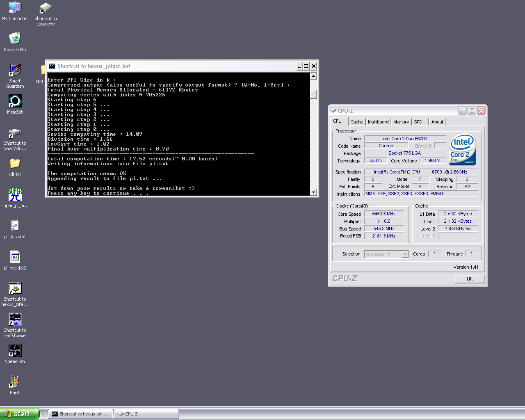The image size is (525, 420).
Task: Click the Threads count field
Action: [x=472, y=254]
